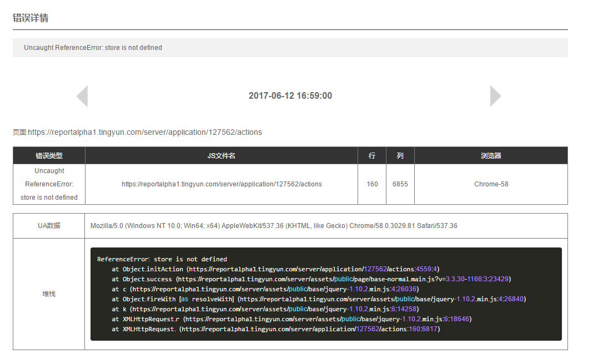The width and height of the screenshot is (593, 364).
Task: Select the error type cell Uncaught ReferenceError
Action: (x=49, y=184)
